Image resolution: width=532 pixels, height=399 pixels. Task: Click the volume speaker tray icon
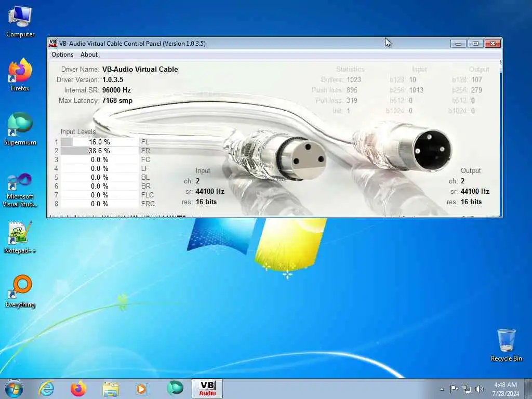480,389
